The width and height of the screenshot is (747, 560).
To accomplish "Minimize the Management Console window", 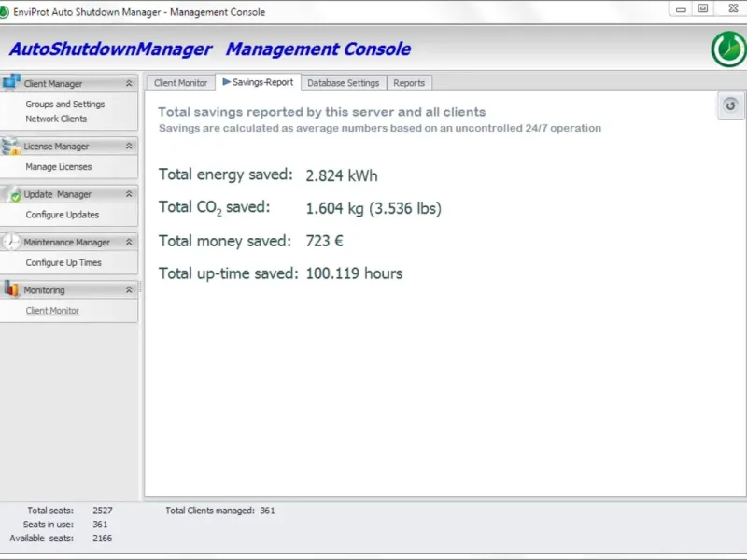I will 681,9.
